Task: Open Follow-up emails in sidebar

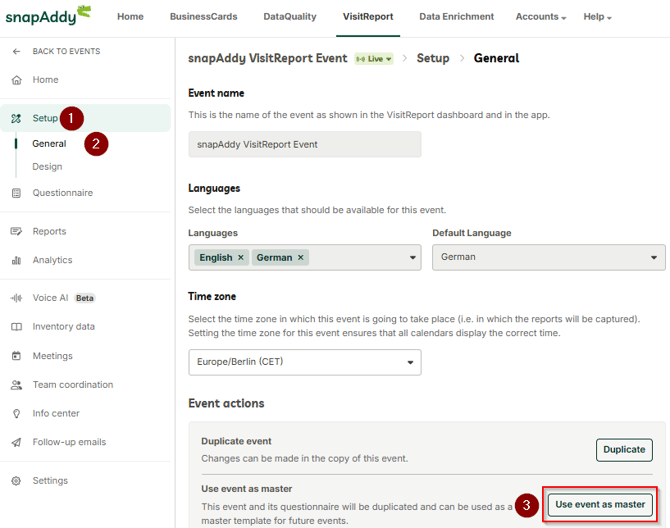Action: point(69,442)
